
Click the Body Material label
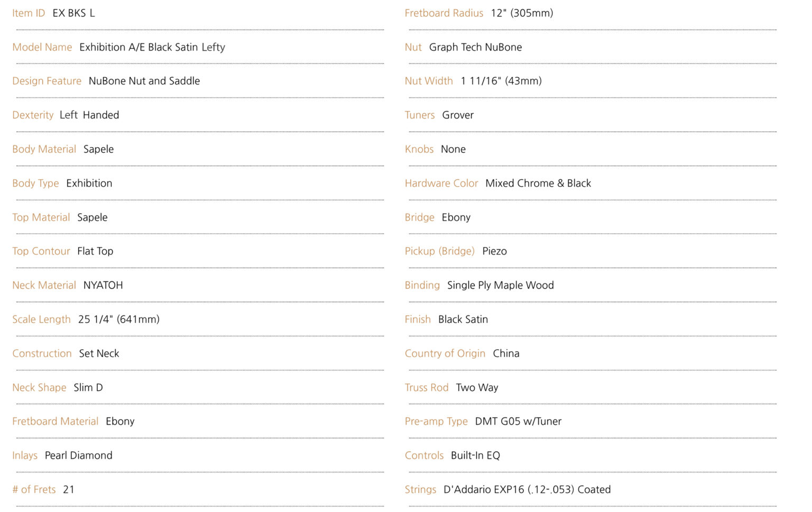coord(44,149)
